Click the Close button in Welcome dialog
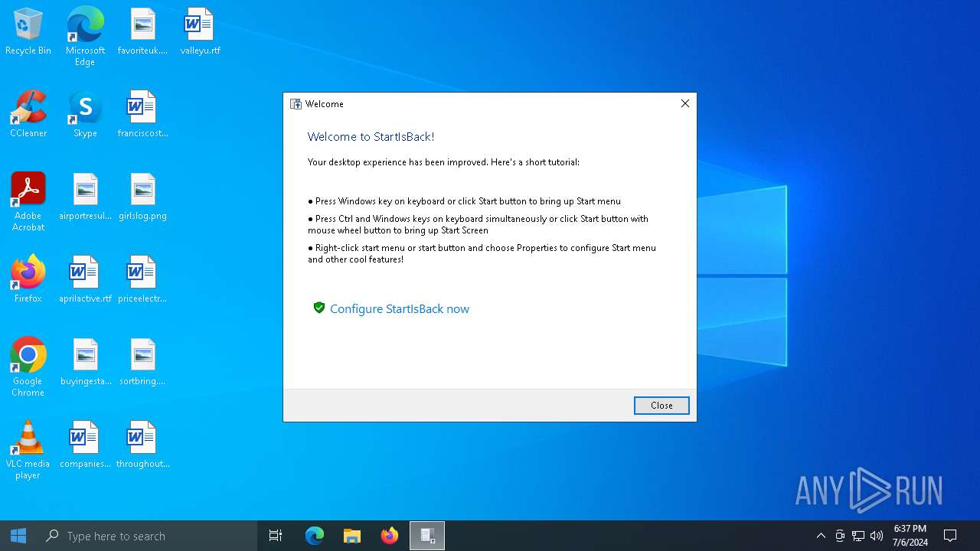This screenshot has height=551, width=980. [x=661, y=406]
